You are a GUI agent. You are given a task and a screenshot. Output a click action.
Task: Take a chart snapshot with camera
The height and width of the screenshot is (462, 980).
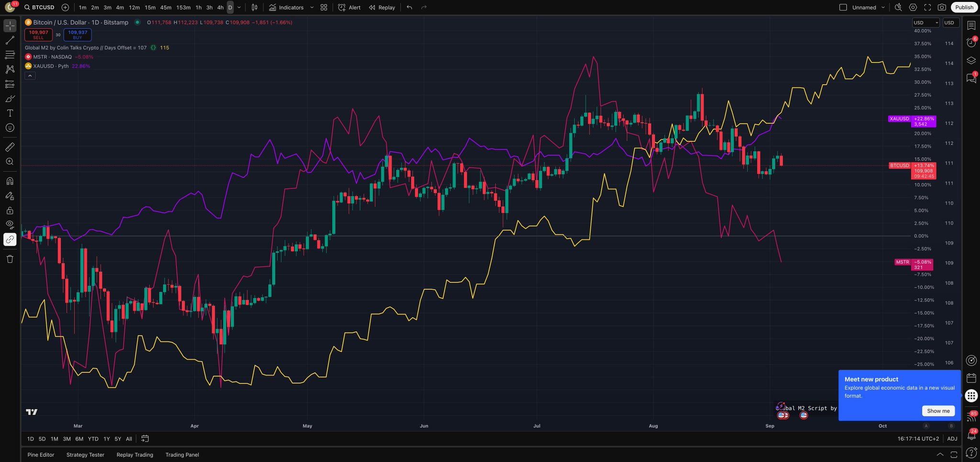click(942, 8)
